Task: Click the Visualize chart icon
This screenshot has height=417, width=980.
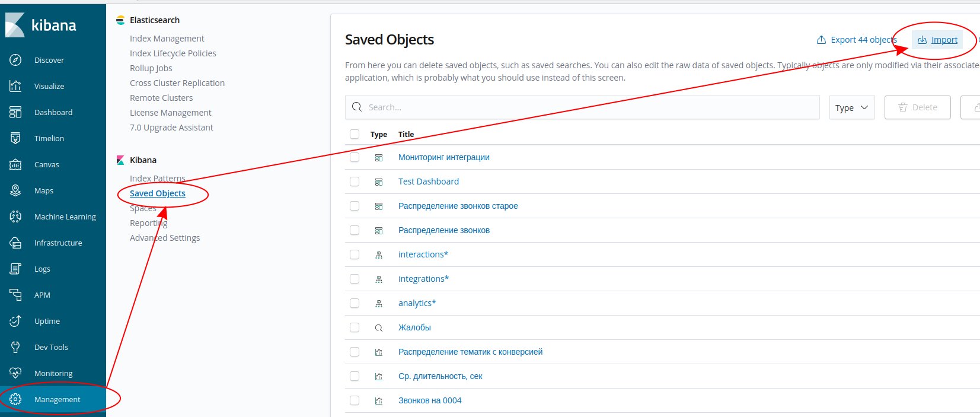Action: (16, 86)
